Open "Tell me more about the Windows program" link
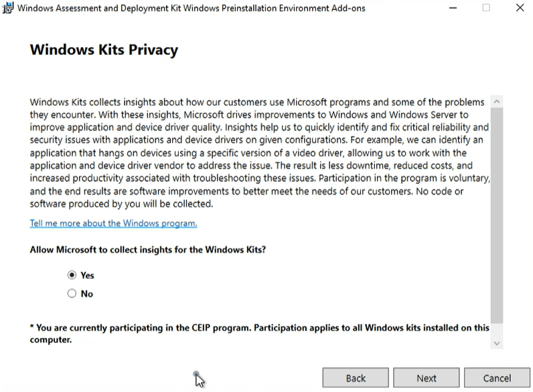 click(113, 223)
